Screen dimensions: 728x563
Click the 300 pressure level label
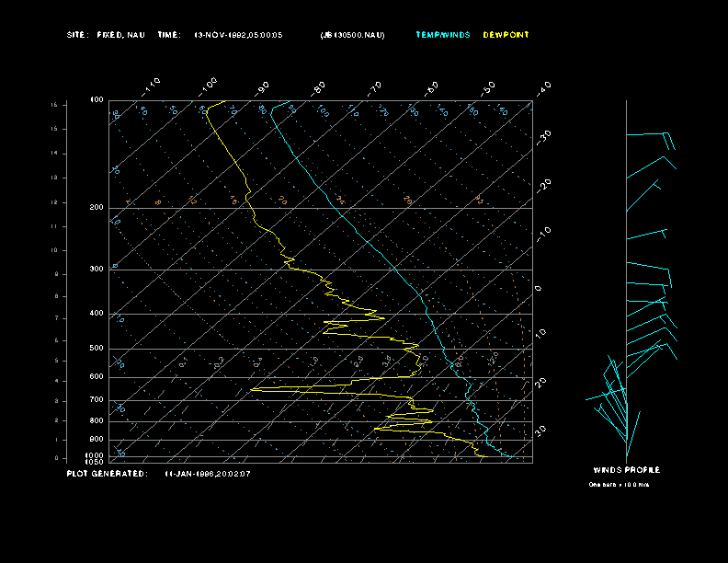click(x=97, y=270)
